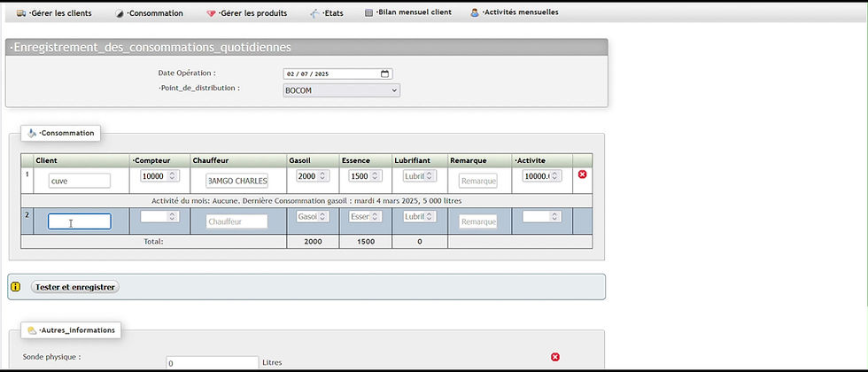Adjust the row 2 Essence spinner arrows
This screenshot has width=868, height=372.
click(x=375, y=216)
